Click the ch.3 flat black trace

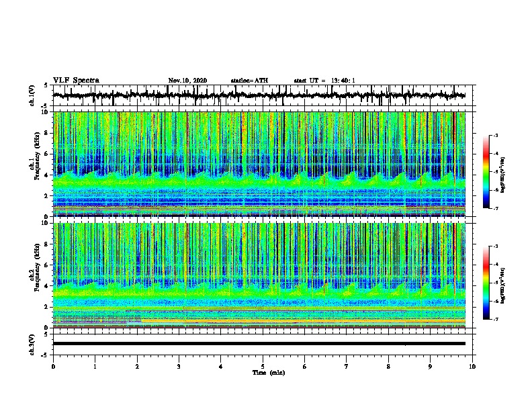pos(259,344)
